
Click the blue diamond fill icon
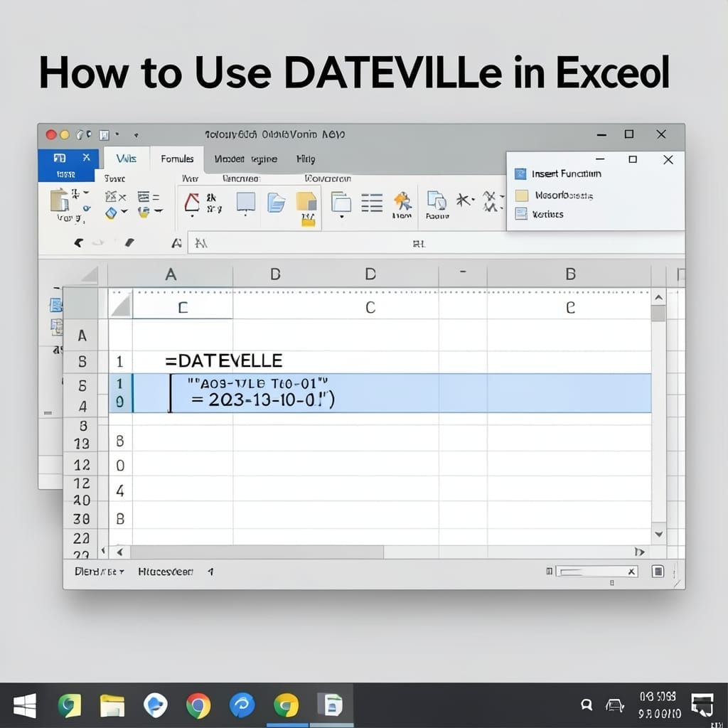[111, 213]
